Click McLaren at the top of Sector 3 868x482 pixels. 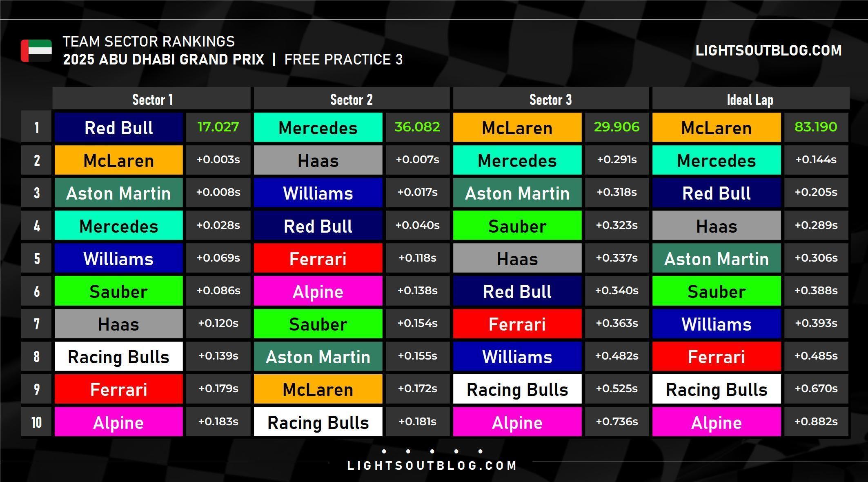(517, 128)
